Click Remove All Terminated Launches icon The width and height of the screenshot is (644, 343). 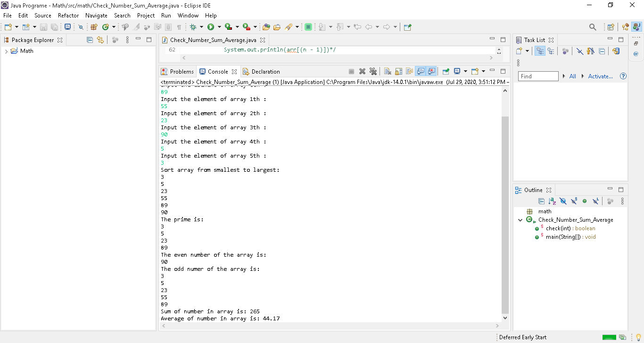click(373, 71)
